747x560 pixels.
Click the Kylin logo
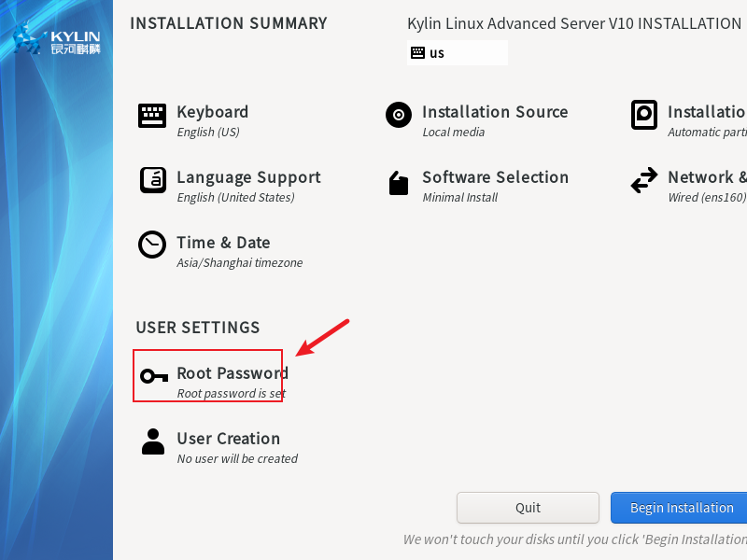tap(56, 41)
